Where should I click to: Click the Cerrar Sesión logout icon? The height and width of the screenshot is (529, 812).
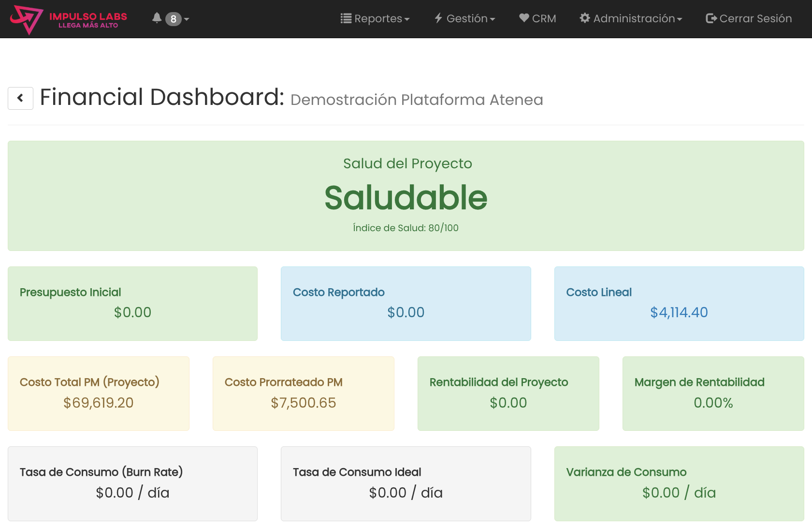(x=711, y=18)
